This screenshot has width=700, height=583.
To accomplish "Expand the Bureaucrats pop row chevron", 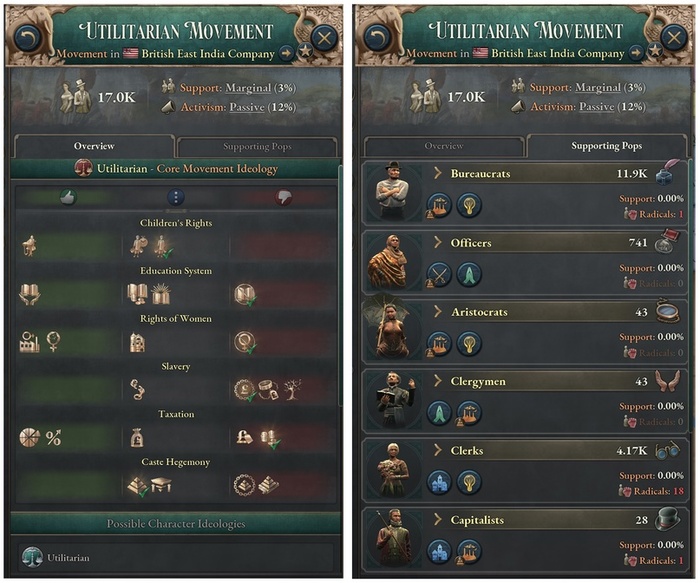I will 438,173.
